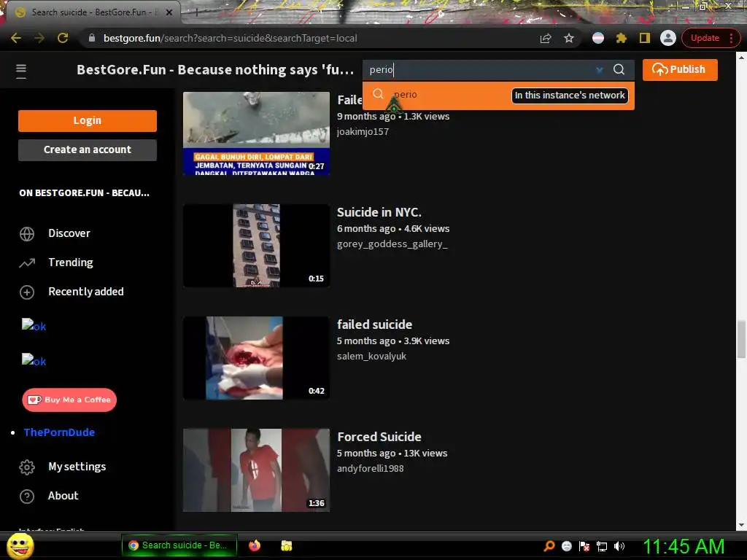This screenshot has width=747, height=560.
Task: Click the browser forward arrow
Action: tap(39, 38)
